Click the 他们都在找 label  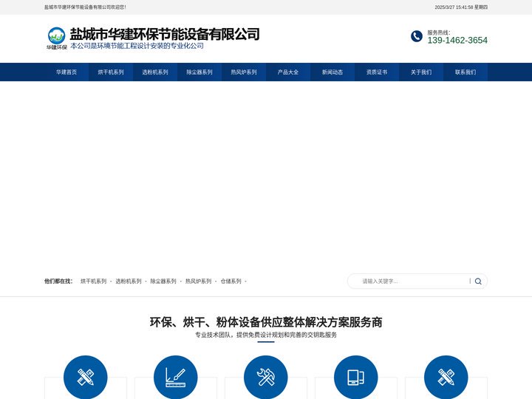point(58,282)
